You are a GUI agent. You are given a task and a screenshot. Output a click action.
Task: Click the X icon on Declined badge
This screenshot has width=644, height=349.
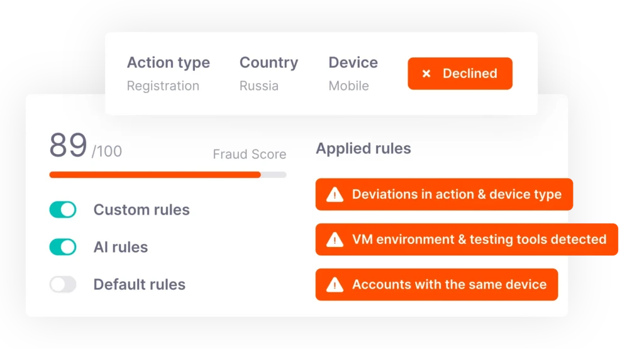pos(426,74)
